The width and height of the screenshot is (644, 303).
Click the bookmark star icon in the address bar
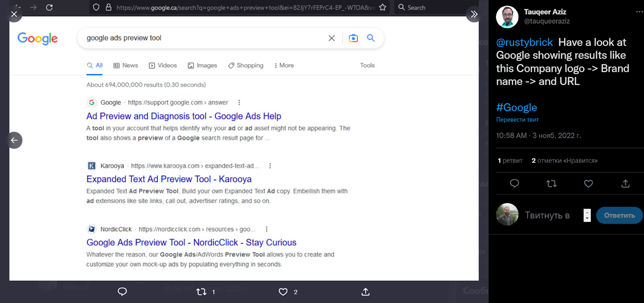click(x=382, y=7)
